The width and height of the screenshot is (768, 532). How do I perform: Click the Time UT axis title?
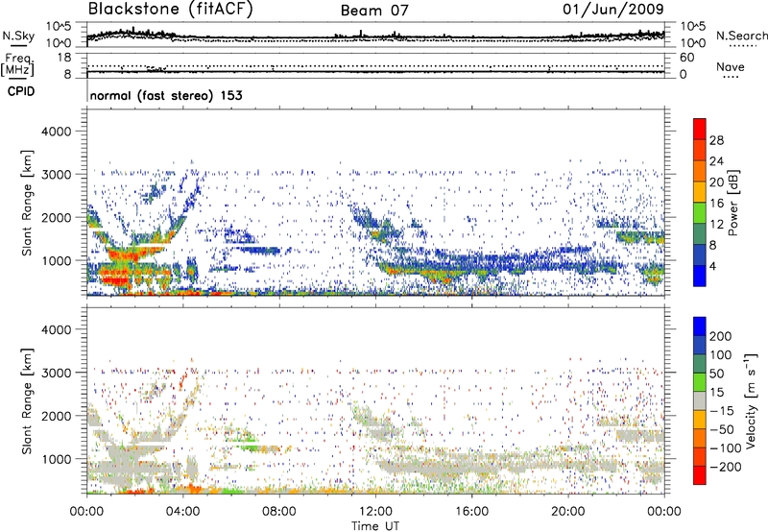[x=375, y=526]
